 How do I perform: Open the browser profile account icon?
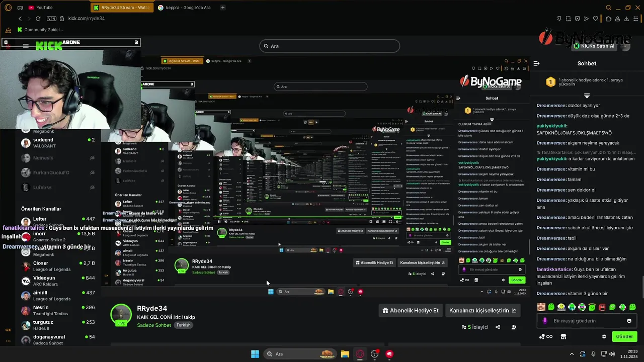pyautogui.click(x=618, y=19)
